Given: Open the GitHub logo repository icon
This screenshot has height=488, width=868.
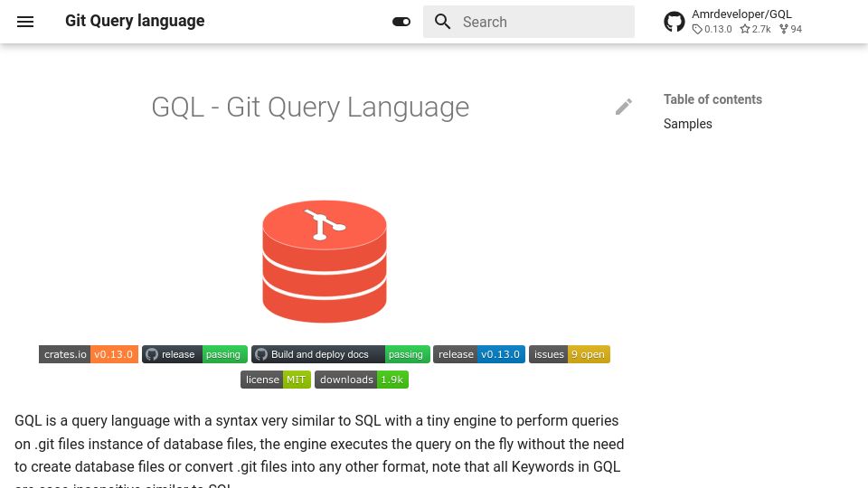Looking at the screenshot, I should (675, 22).
